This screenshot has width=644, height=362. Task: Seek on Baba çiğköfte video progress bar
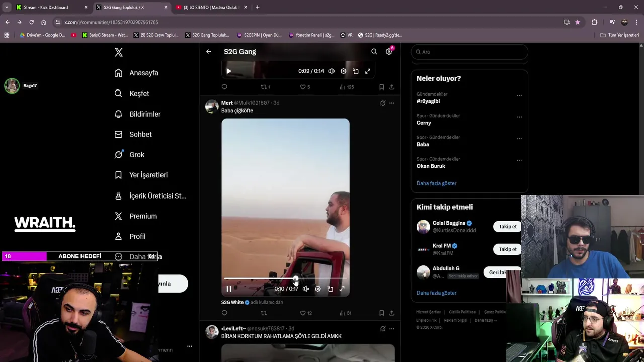(x=285, y=278)
